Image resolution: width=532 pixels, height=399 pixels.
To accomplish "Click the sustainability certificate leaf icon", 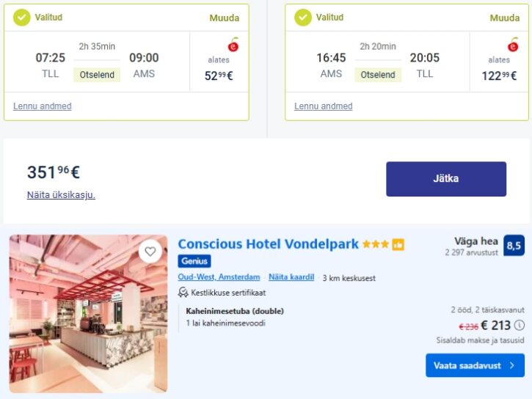I will 183,292.
